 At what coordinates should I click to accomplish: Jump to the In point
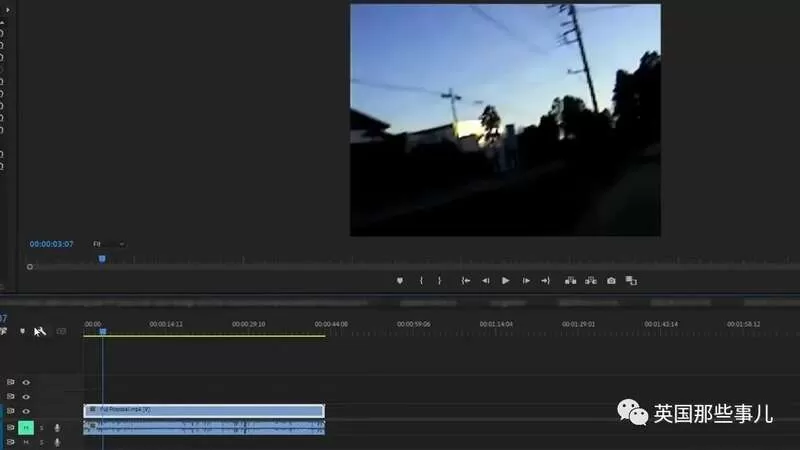[466, 281]
